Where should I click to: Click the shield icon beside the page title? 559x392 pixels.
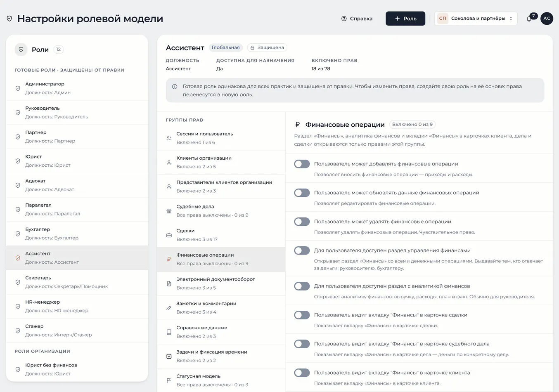9,19
